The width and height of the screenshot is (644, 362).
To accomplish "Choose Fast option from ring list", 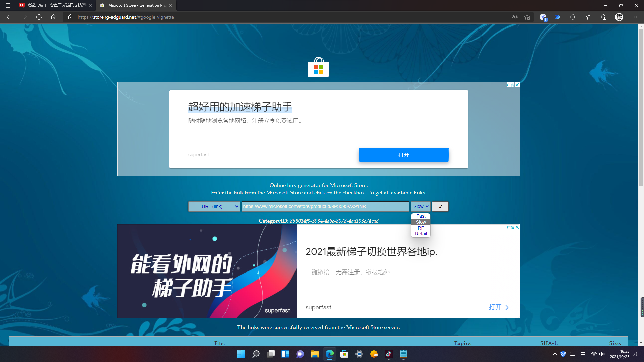I will [421, 216].
